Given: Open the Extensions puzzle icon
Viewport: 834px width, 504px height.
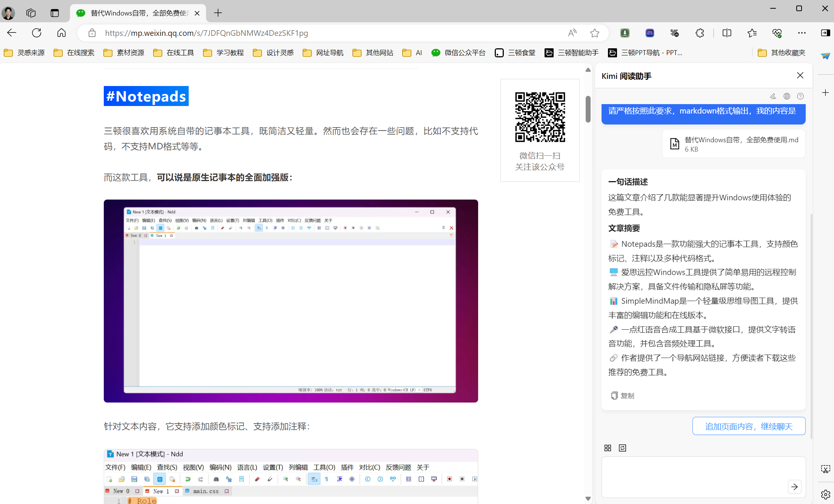Looking at the screenshot, I should pyautogui.click(x=700, y=33).
